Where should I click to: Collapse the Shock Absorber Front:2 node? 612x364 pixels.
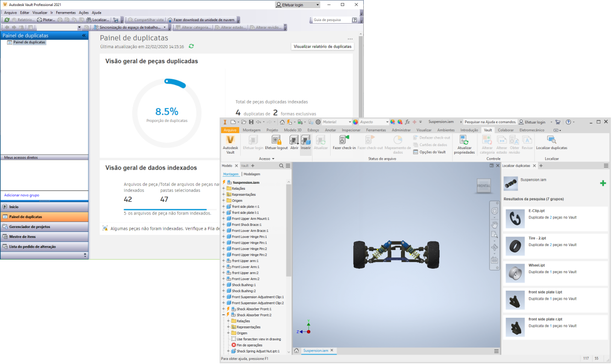[x=224, y=315]
